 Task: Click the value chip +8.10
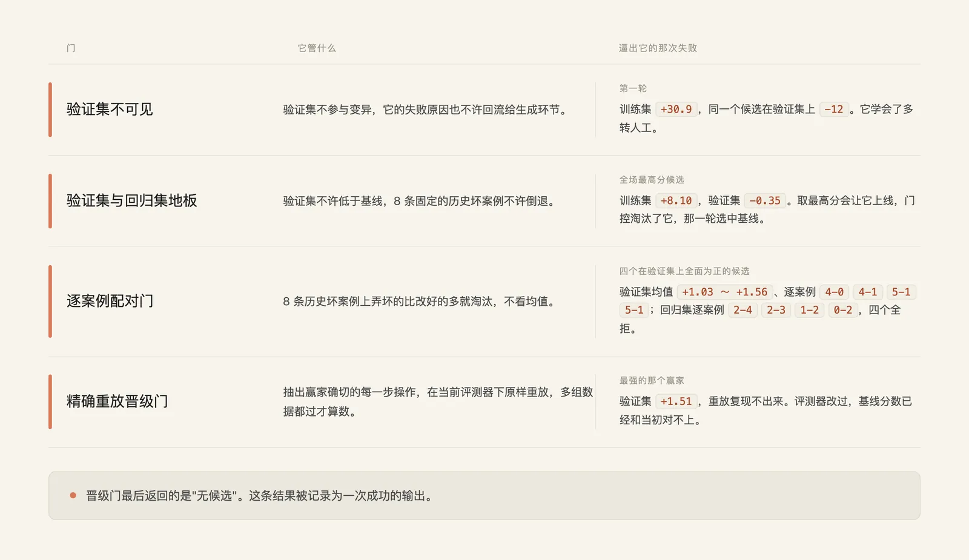tap(676, 201)
